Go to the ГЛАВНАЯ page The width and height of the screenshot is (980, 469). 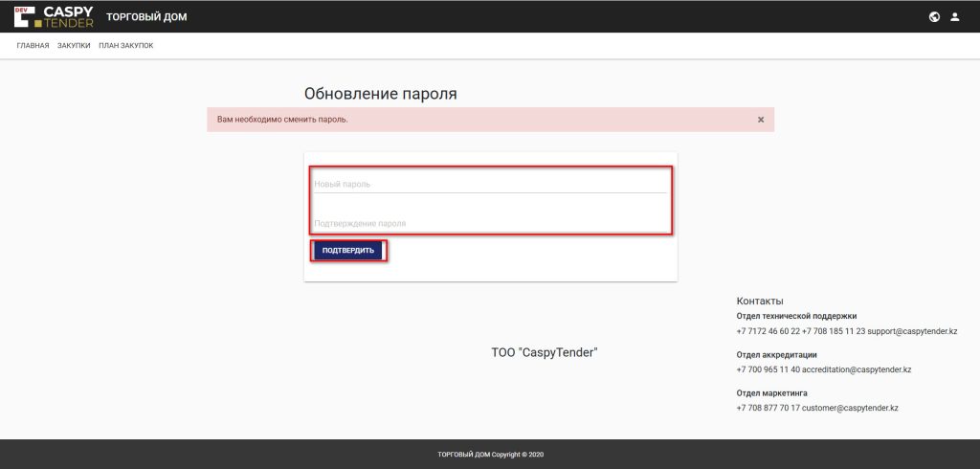33,46
